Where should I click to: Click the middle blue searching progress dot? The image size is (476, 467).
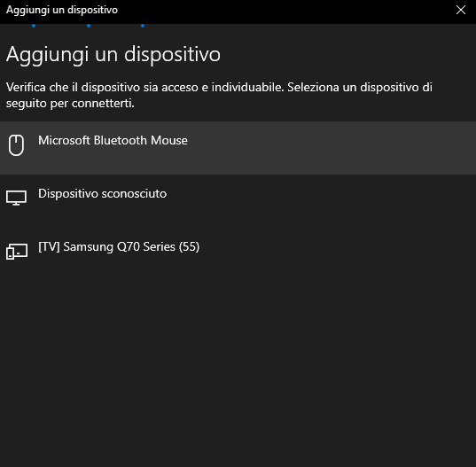tap(89, 26)
